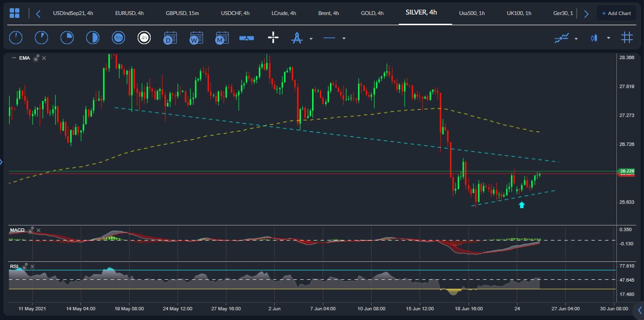The image size is (644, 320).
Task: Toggle the chart grid lines icon
Action: point(627,38)
